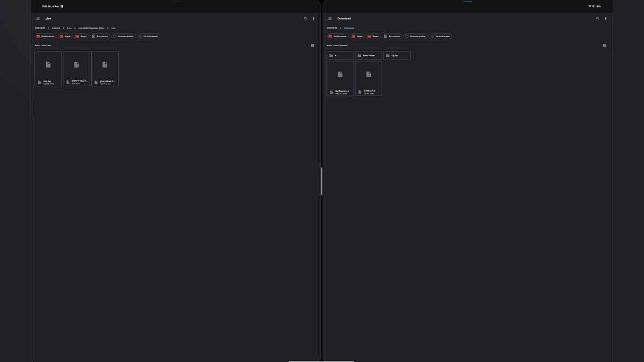
Task: Open the Og lac folder
Action: 397,56
